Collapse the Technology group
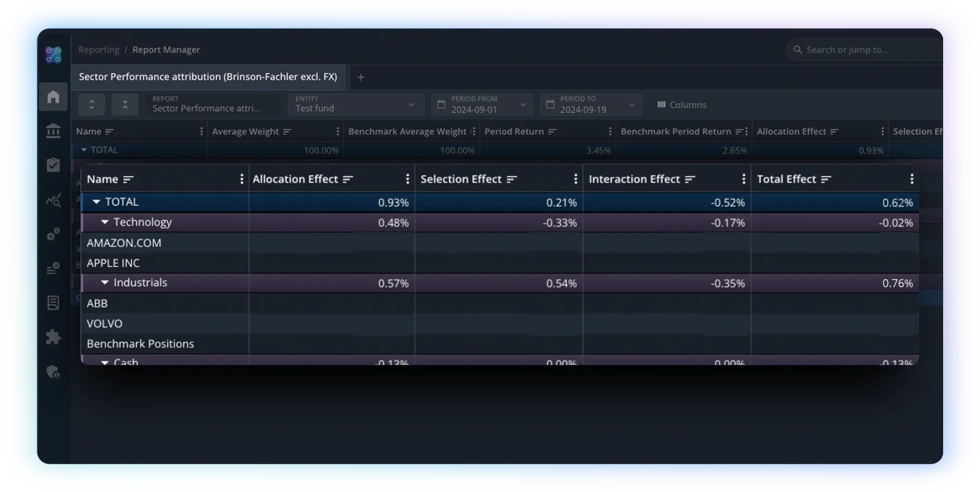The width and height of the screenshot is (980, 492). coord(105,222)
